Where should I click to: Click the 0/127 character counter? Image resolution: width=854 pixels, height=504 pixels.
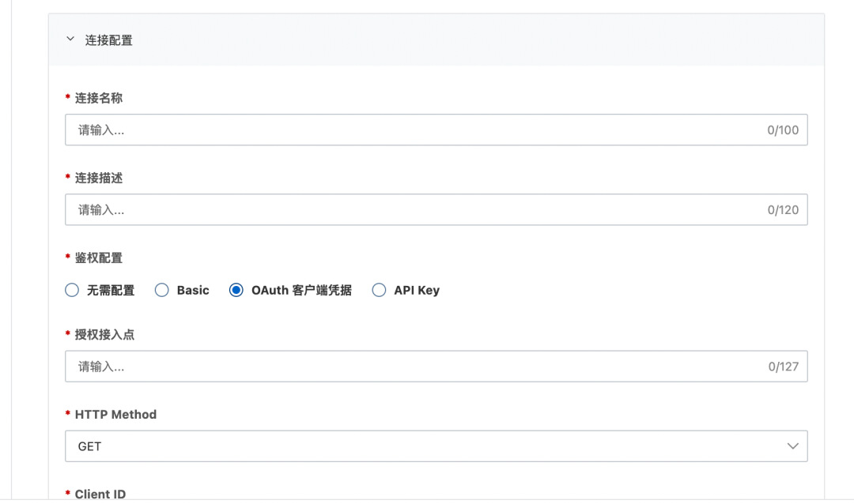[x=783, y=367]
